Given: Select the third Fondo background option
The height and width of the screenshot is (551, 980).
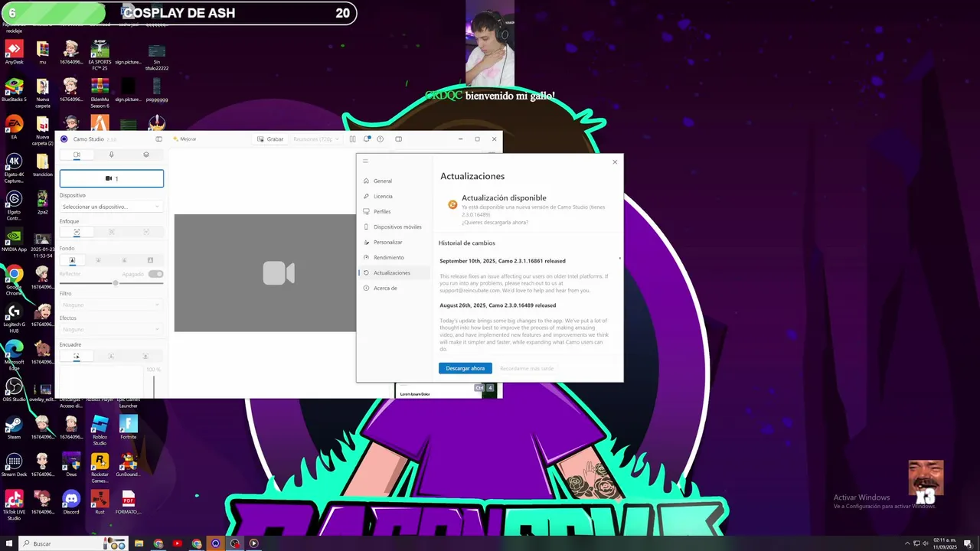Looking at the screenshot, I should click(124, 260).
